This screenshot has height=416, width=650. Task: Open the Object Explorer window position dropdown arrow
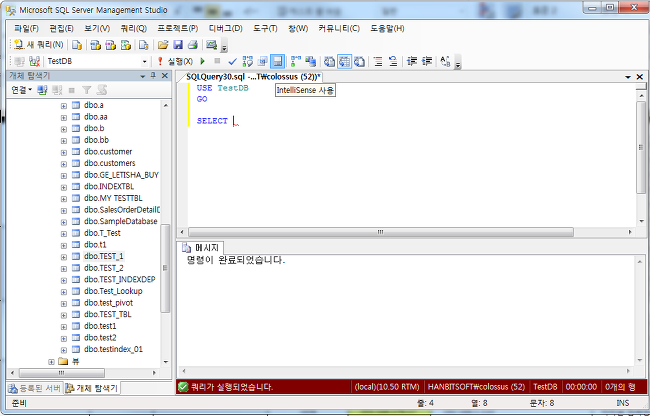click(x=143, y=76)
